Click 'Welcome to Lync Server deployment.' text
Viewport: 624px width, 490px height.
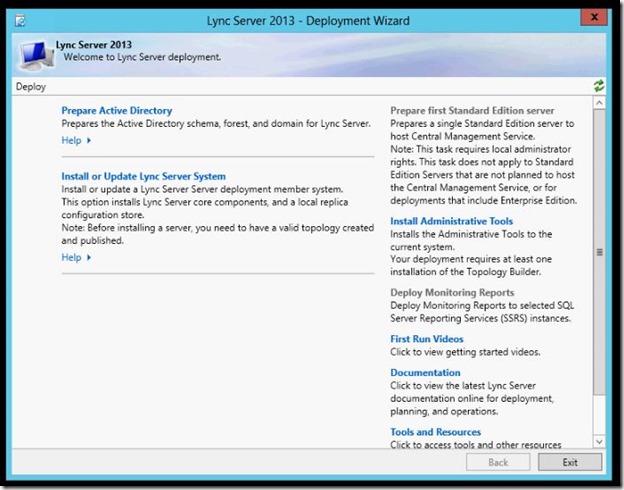(142, 57)
